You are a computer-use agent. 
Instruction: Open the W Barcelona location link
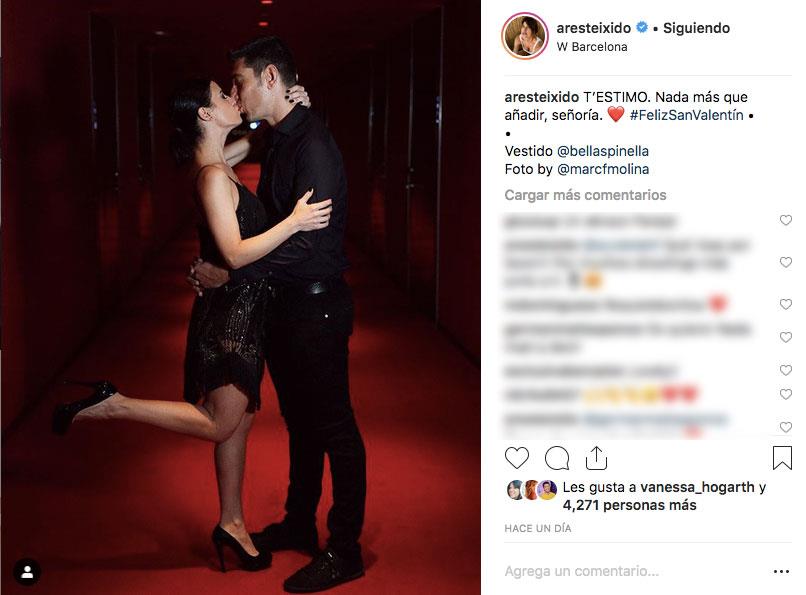point(592,47)
